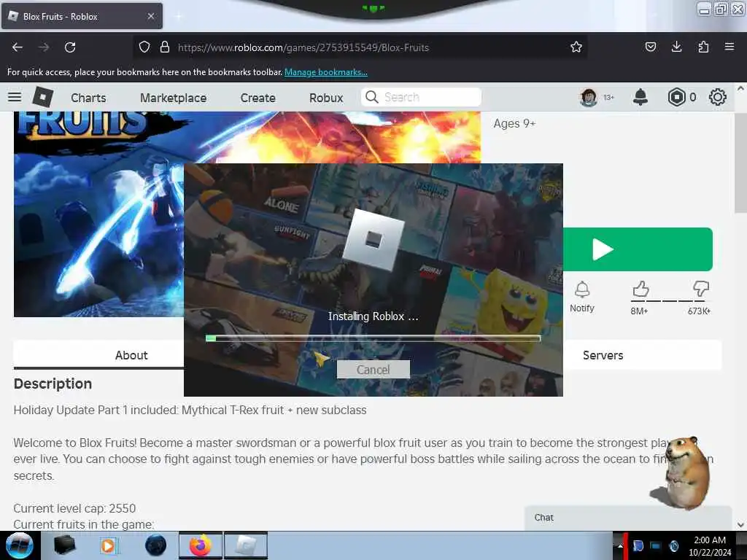Open Robux in Roblox navigation
Screen dimensions: 747x560
pyautogui.click(x=326, y=98)
